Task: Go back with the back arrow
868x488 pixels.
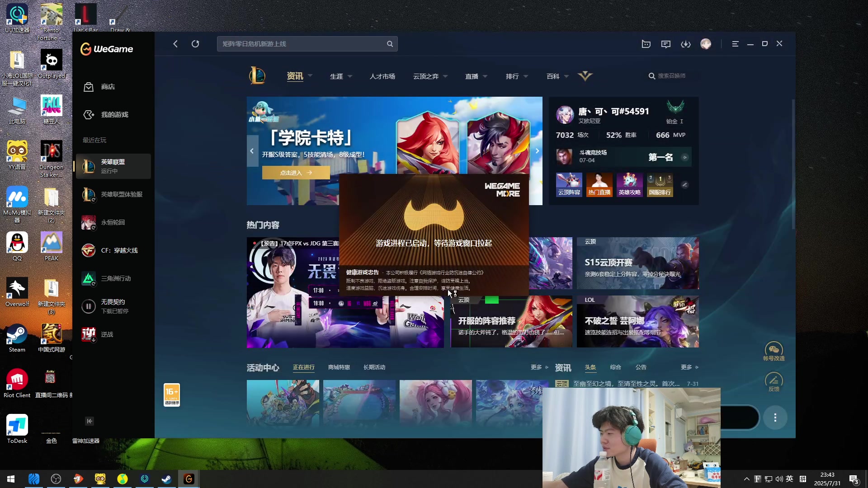Action: pyautogui.click(x=175, y=44)
